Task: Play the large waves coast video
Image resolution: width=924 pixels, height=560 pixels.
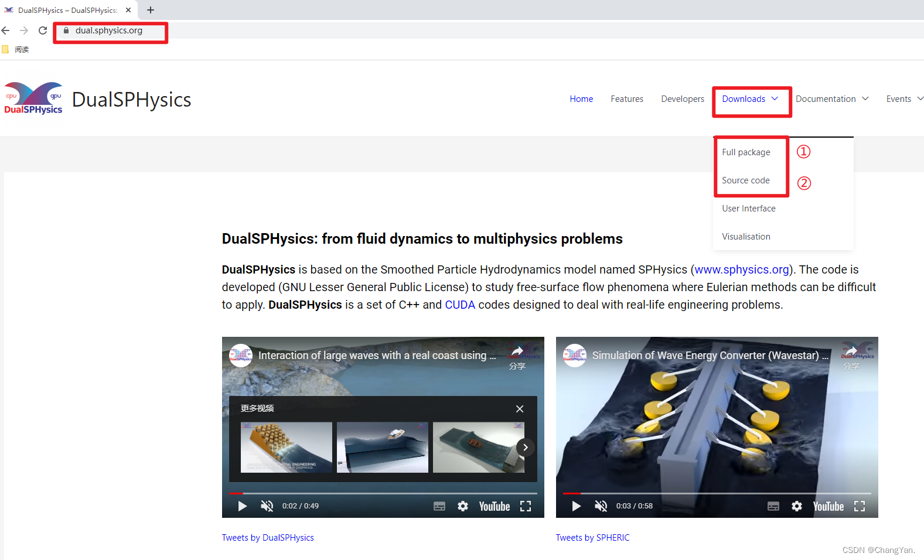Action: click(242, 506)
